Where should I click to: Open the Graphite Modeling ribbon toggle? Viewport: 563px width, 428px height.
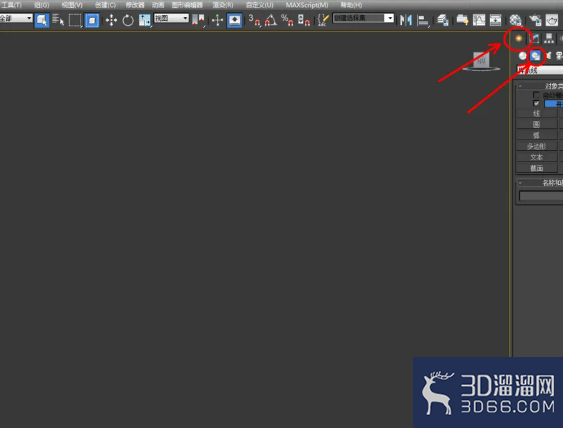pos(462,20)
